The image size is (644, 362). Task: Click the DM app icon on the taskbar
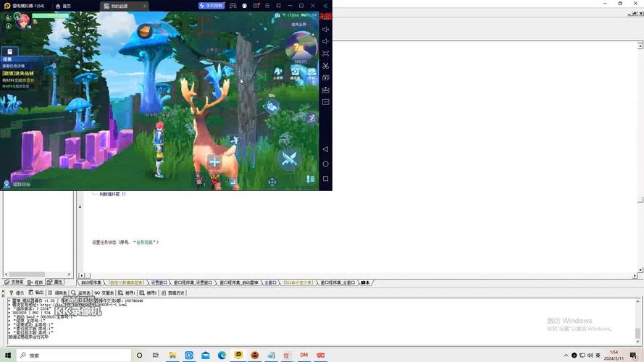304,355
